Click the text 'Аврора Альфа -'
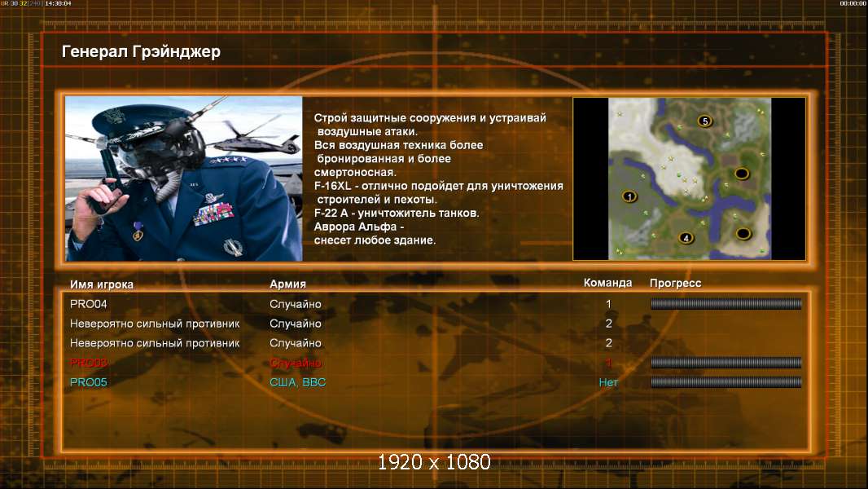Image resolution: width=868 pixels, height=489 pixels. pos(359,227)
